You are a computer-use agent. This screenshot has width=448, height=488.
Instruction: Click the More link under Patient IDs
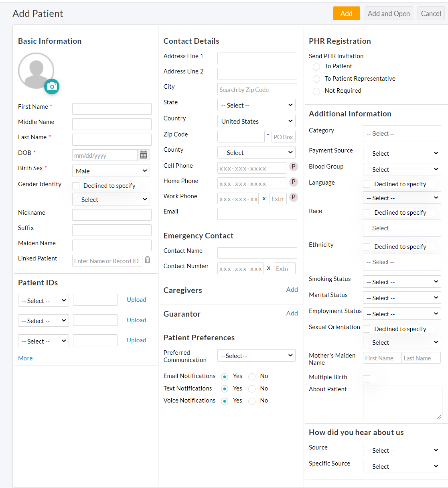tap(25, 358)
